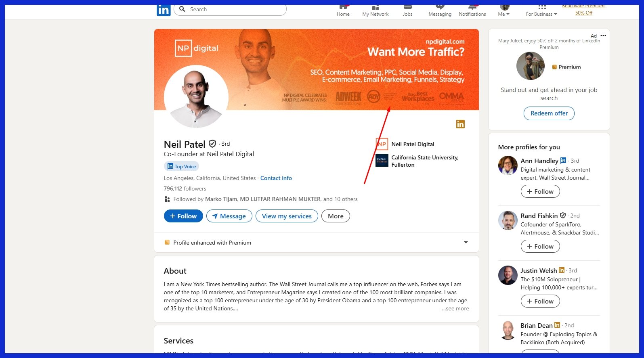The width and height of the screenshot is (644, 358).
Task: Click the Services section heading
Action: coord(178,341)
